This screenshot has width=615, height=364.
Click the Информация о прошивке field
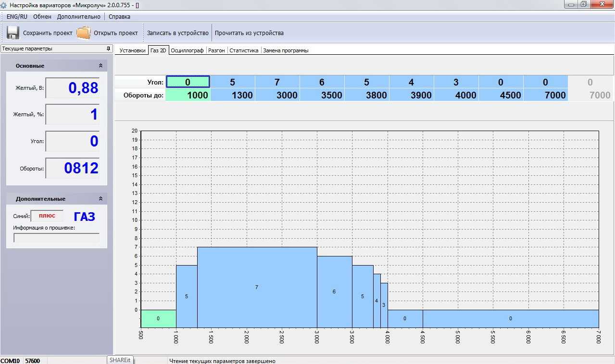point(57,238)
